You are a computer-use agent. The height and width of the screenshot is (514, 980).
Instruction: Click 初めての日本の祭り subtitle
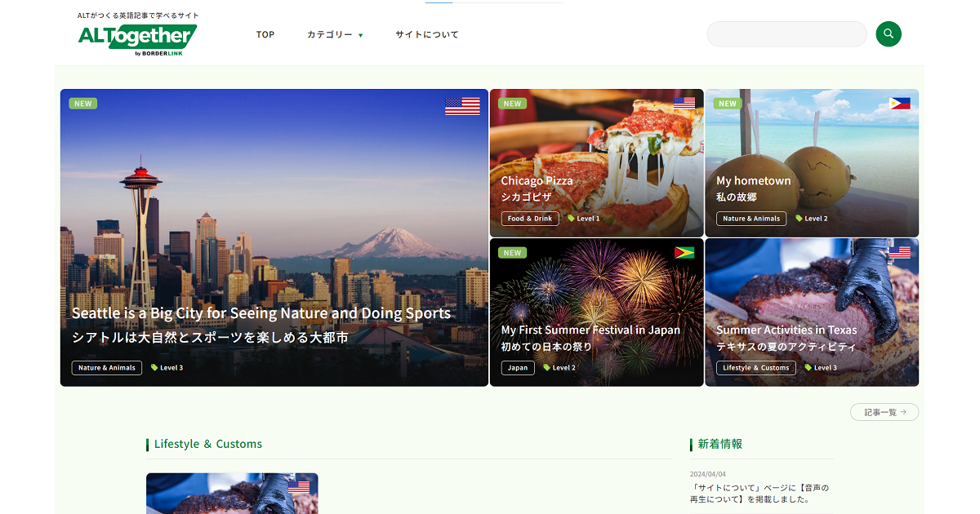(546, 346)
